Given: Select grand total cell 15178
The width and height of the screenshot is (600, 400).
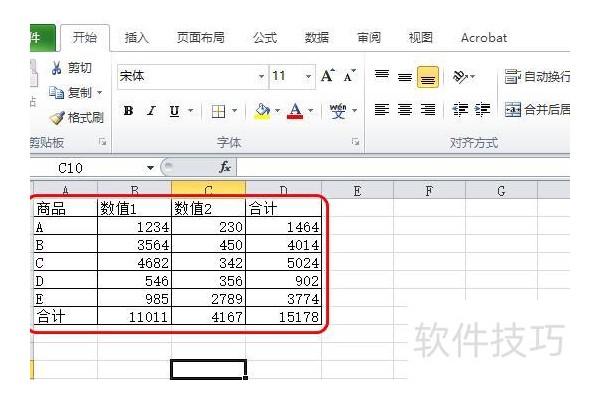Looking at the screenshot, I should [283, 316].
